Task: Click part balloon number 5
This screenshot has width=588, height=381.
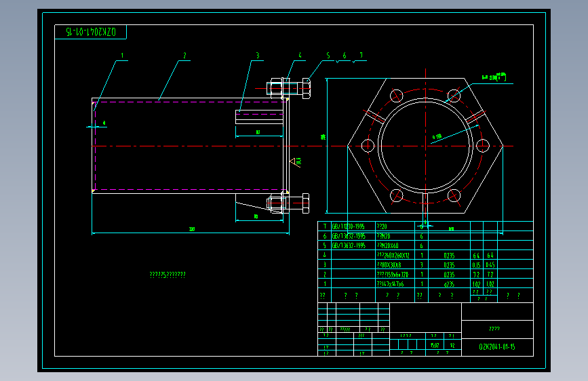Action: click(x=328, y=56)
